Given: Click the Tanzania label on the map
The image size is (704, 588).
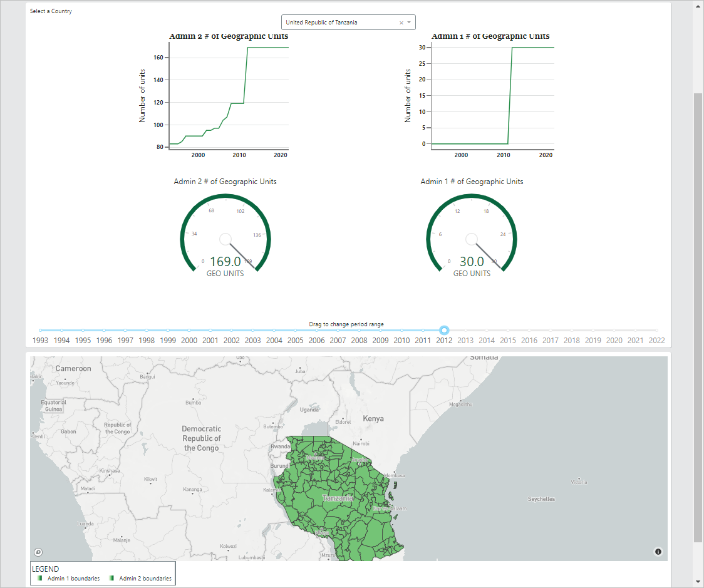Looking at the screenshot, I should click(338, 498).
